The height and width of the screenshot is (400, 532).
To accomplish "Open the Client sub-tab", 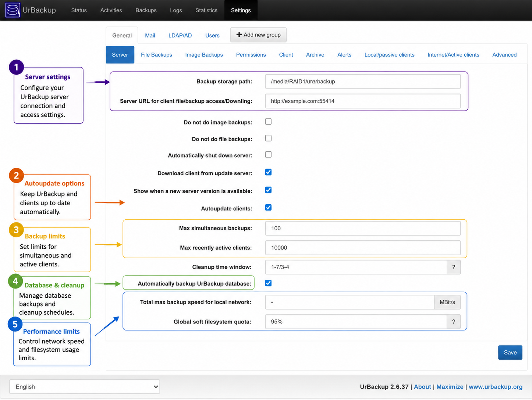I will click(x=286, y=55).
